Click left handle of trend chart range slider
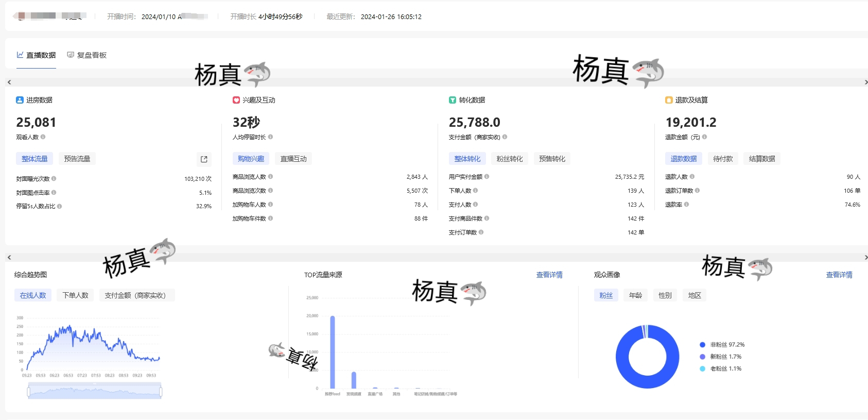This screenshot has height=420, width=868. (28, 392)
